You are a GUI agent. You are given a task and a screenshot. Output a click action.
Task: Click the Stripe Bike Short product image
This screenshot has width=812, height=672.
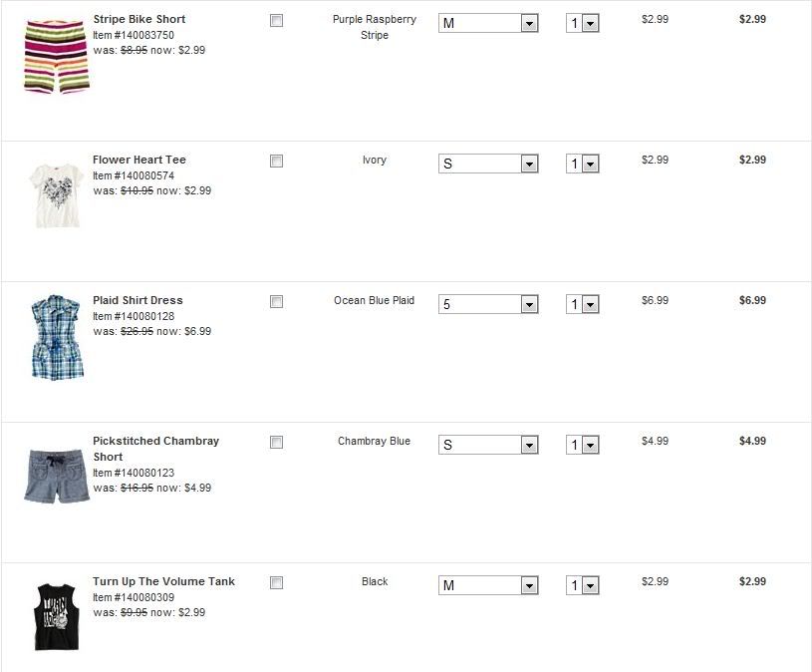tap(55, 56)
